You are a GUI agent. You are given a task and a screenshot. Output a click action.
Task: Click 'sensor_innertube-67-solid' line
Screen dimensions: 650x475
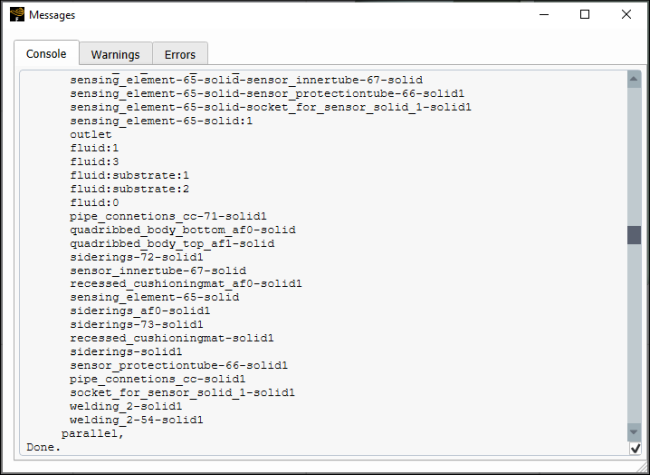[x=158, y=271]
